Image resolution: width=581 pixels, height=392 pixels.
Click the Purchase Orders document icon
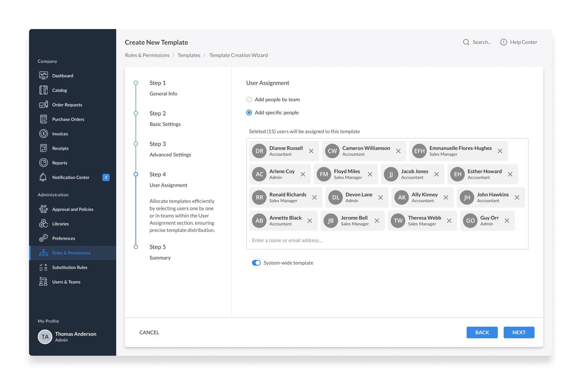tap(44, 119)
